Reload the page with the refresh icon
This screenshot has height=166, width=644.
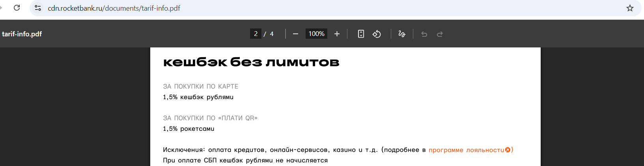(x=17, y=8)
